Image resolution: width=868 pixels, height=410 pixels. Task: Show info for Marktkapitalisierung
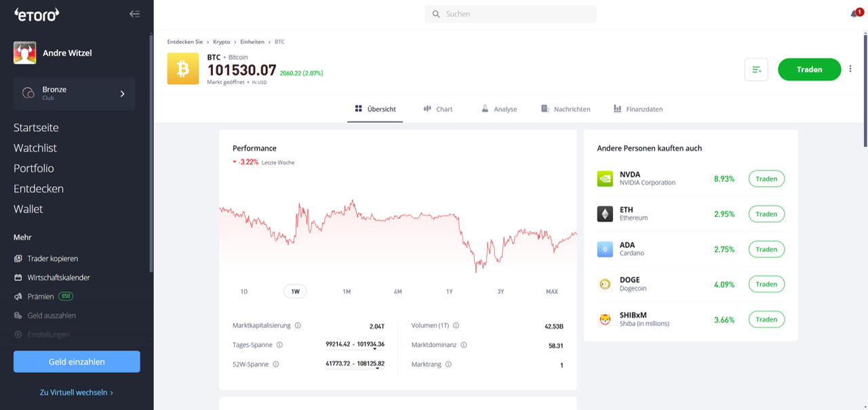pyautogui.click(x=298, y=326)
